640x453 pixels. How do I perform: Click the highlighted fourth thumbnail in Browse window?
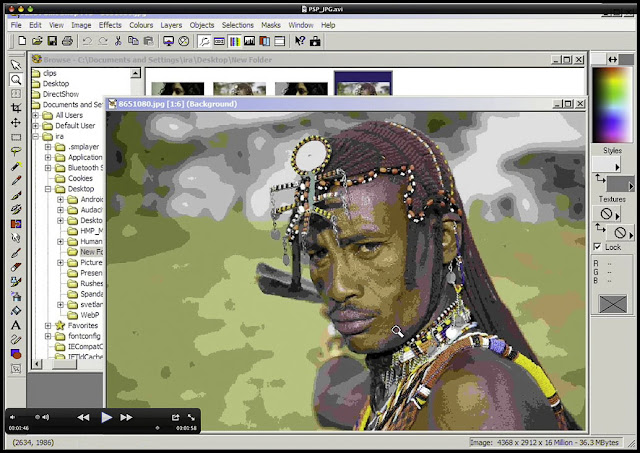(363, 84)
